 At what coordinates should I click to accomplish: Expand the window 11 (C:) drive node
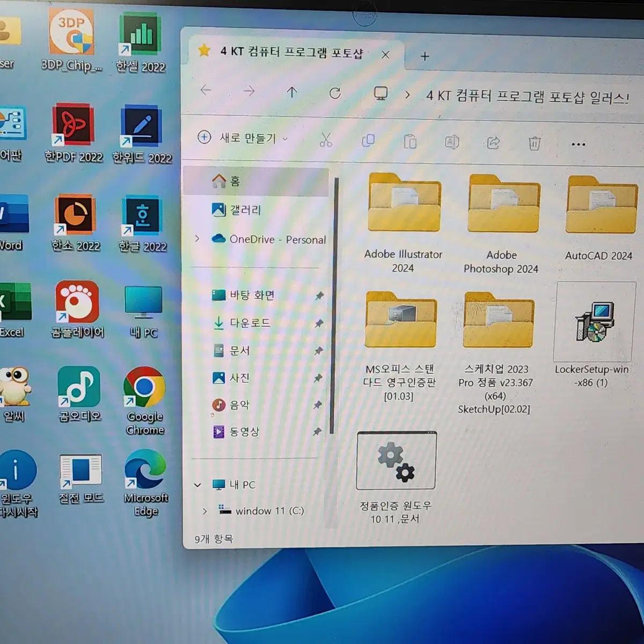(x=204, y=511)
